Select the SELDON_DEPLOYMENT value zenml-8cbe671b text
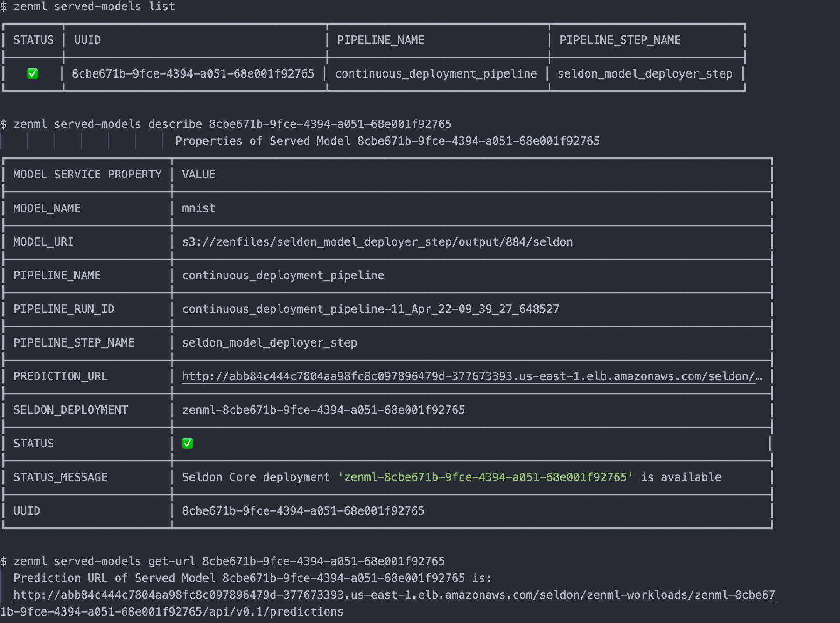The image size is (840, 623). click(x=323, y=410)
